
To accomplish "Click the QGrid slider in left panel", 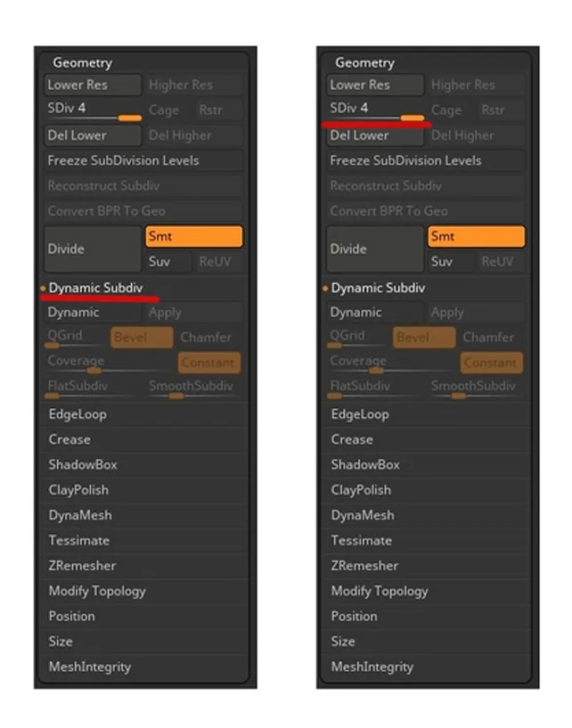I will [x=75, y=338].
